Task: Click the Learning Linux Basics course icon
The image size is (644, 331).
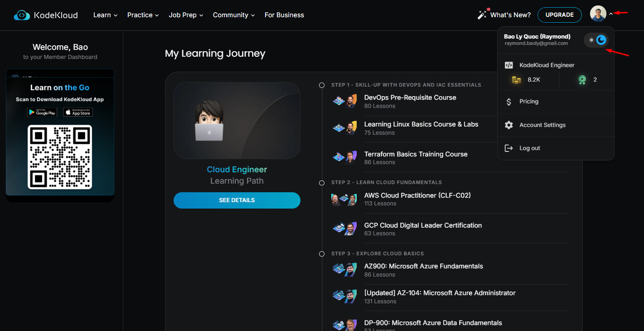Action: 345,128
